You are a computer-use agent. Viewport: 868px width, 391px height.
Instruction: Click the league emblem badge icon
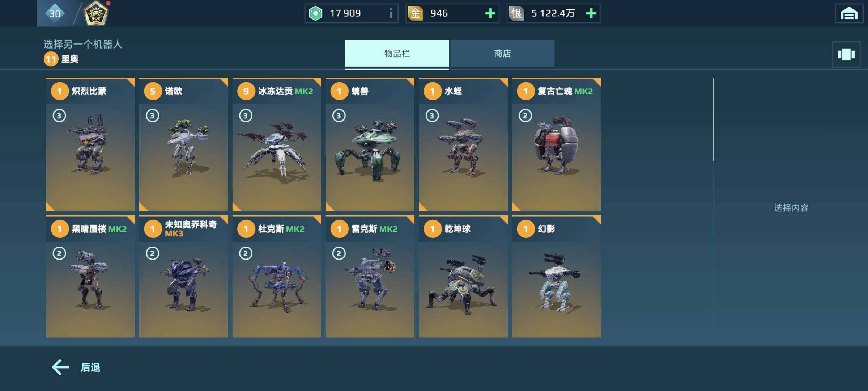tap(96, 13)
